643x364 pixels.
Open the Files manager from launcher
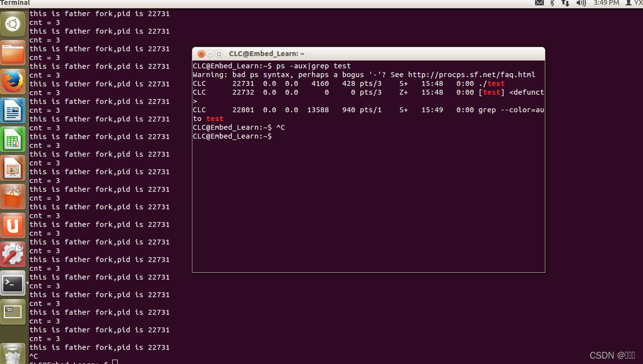click(x=13, y=52)
